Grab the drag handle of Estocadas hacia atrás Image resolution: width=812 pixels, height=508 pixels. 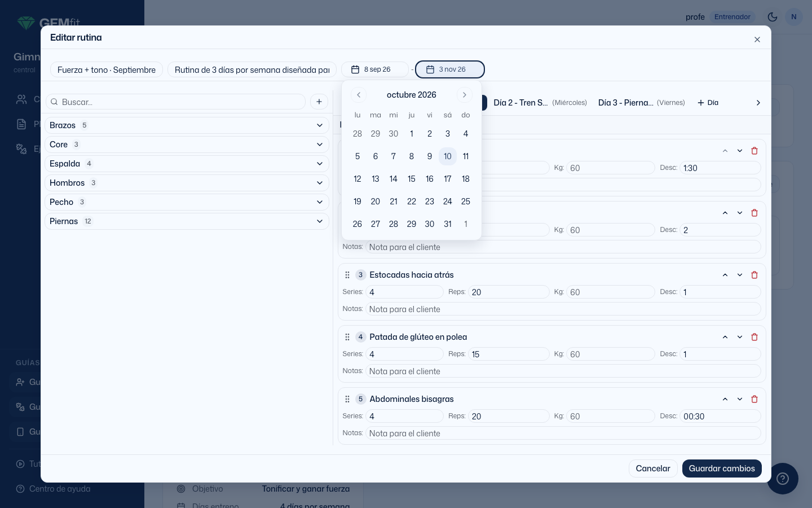pyautogui.click(x=347, y=275)
